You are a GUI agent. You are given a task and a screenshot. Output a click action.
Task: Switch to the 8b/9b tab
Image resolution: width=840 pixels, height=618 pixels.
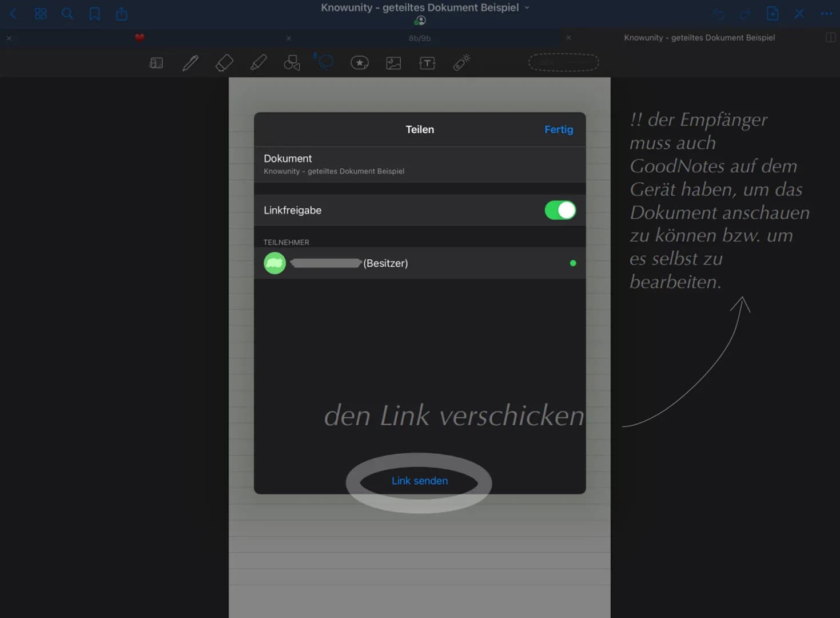420,38
